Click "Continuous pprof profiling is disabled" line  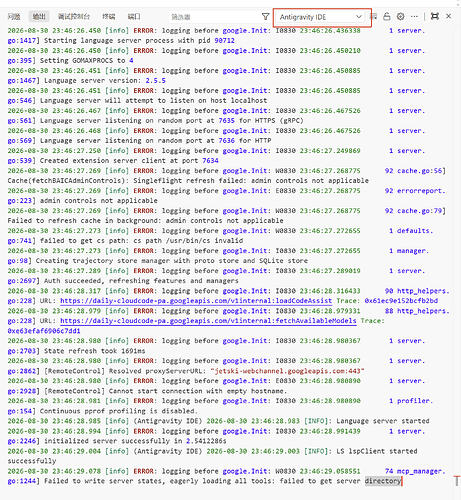click(102, 411)
